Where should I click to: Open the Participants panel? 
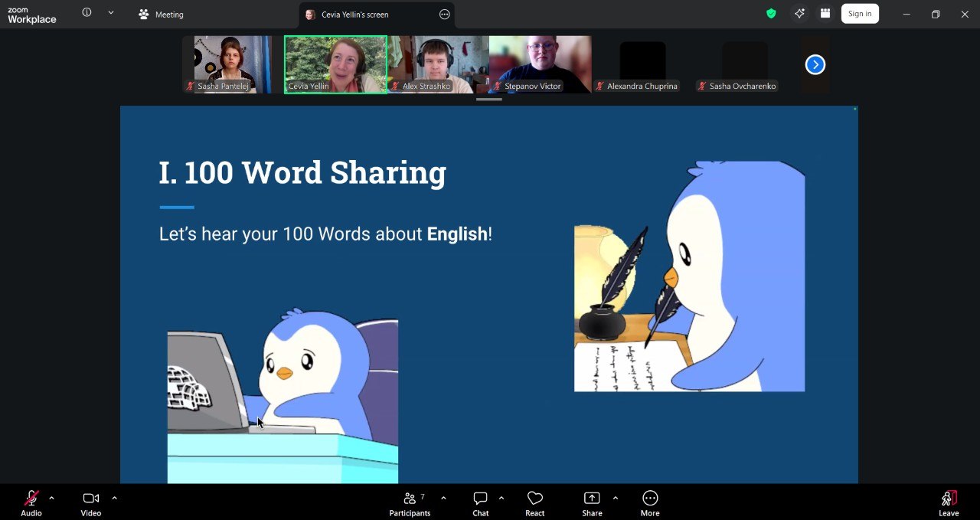click(410, 503)
